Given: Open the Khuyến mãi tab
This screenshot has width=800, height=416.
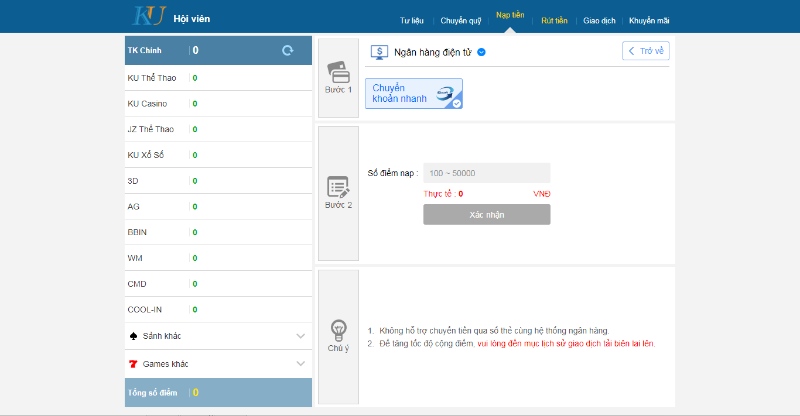Looking at the screenshot, I should [x=649, y=20].
